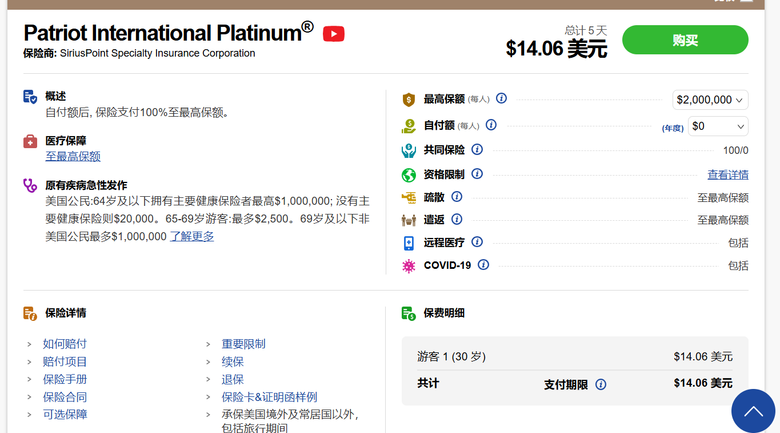
Task: Show info tooltip for 支付期限
Action: pyautogui.click(x=601, y=384)
